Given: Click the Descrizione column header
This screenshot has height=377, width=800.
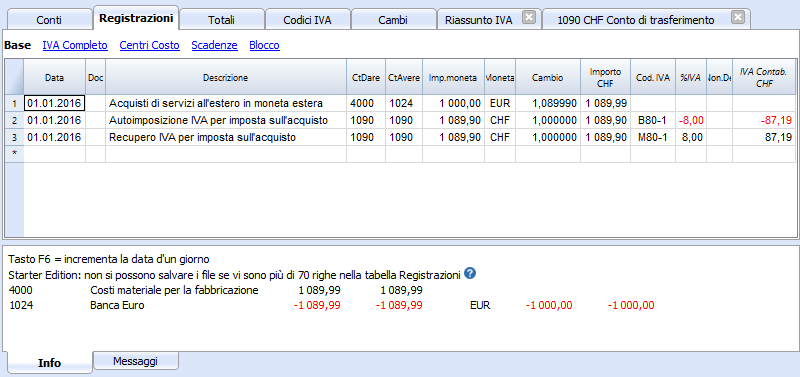Looking at the screenshot, I should pos(226,78).
